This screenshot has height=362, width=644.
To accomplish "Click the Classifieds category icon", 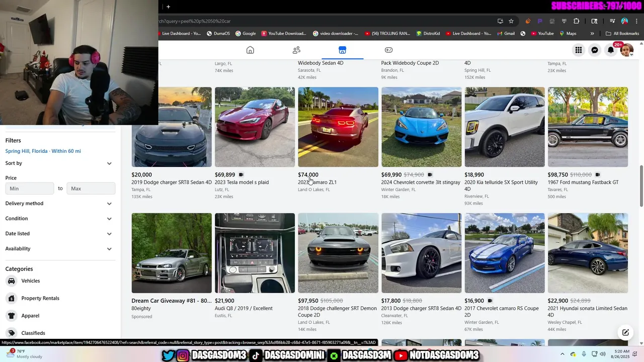I will coord(12,333).
